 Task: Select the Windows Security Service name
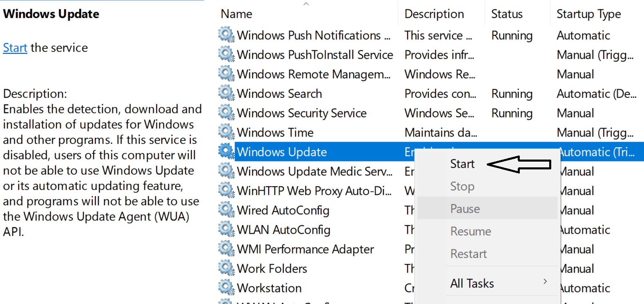tap(302, 113)
